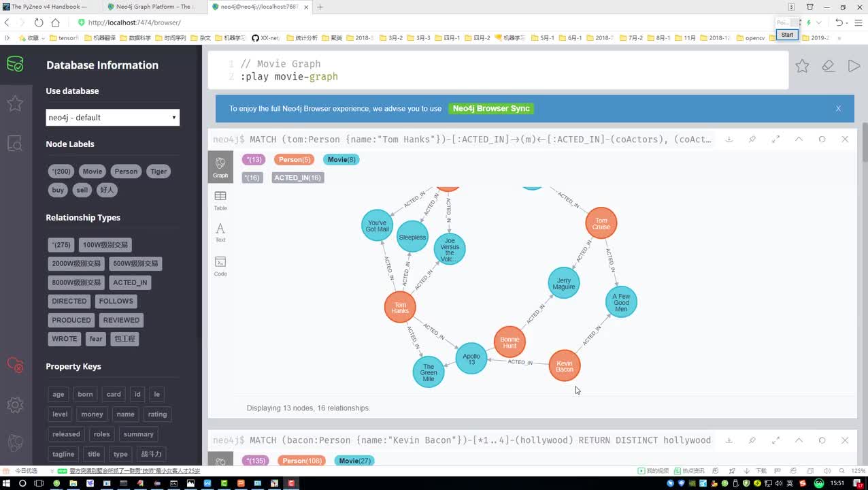Select the Movie node label

[x=93, y=171]
